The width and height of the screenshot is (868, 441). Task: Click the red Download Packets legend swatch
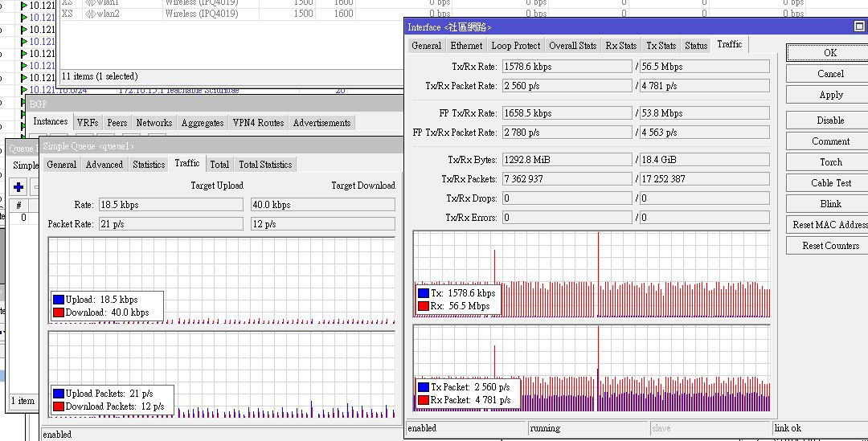(x=59, y=406)
